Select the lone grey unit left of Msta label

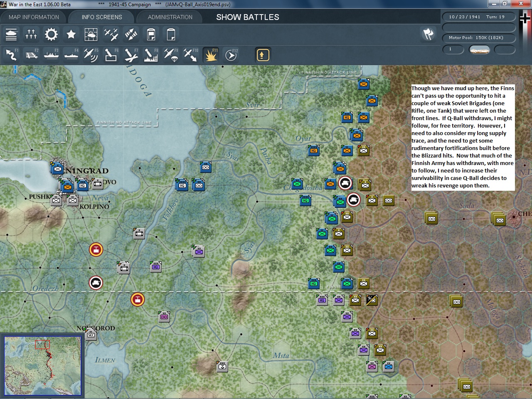(222, 367)
